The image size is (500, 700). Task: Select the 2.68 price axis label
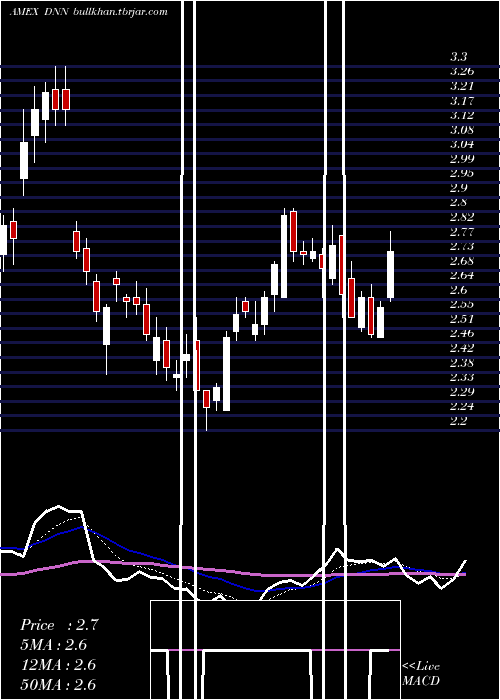pyautogui.click(x=462, y=261)
